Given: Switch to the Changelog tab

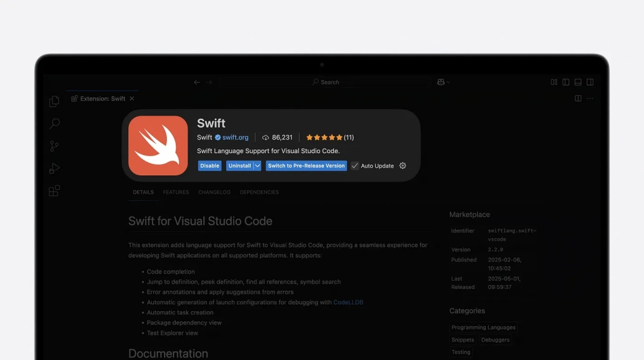Looking at the screenshot, I should click(214, 192).
